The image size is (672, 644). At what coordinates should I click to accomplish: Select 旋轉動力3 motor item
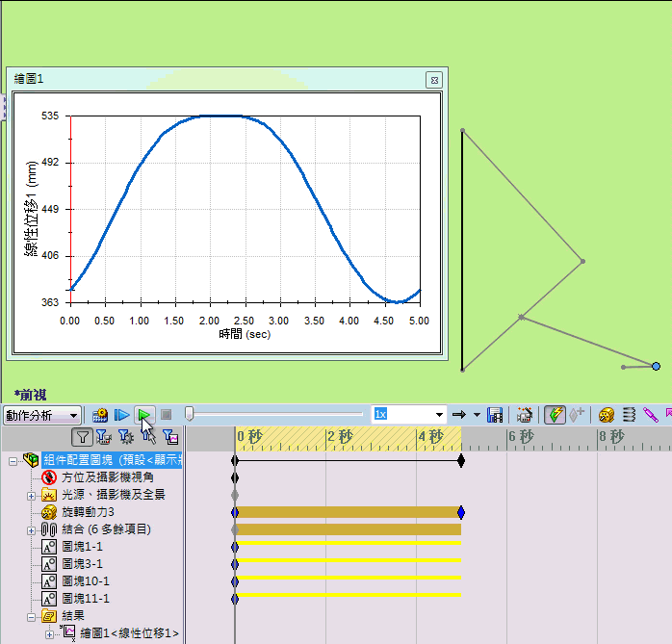tap(88, 512)
